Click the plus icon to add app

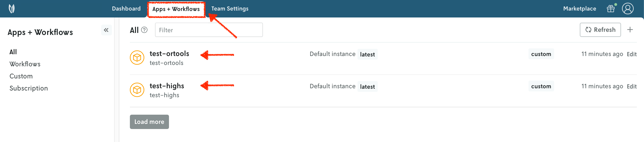point(630,30)
